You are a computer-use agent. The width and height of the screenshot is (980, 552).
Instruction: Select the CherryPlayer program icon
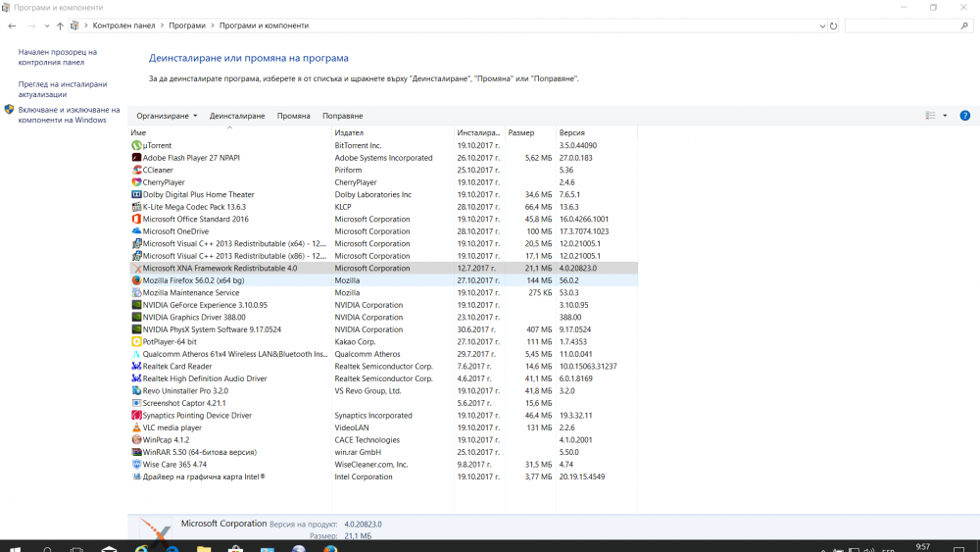(x=136, y=182)
